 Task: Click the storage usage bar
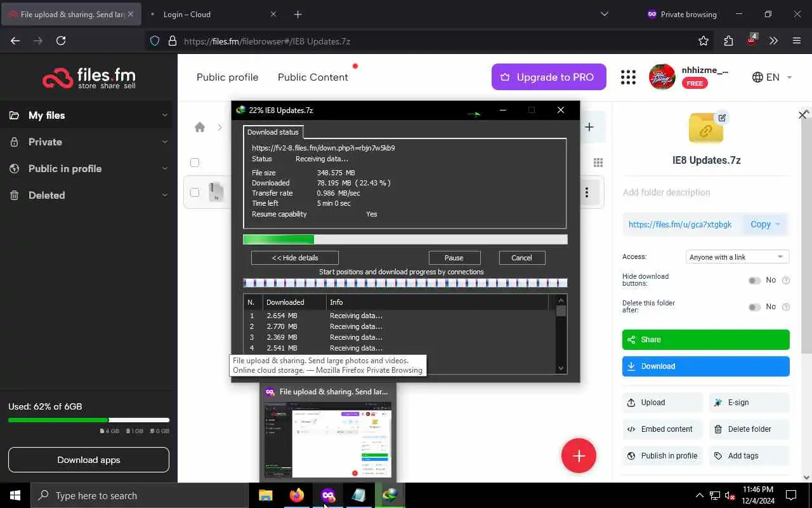tap(89, 420)
